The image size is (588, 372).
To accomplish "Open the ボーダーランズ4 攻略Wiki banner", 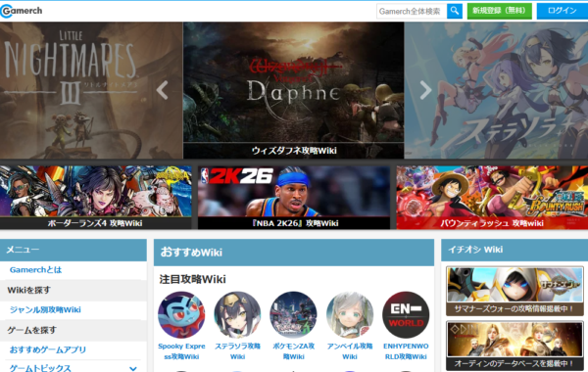I will (x=96, y=198).
